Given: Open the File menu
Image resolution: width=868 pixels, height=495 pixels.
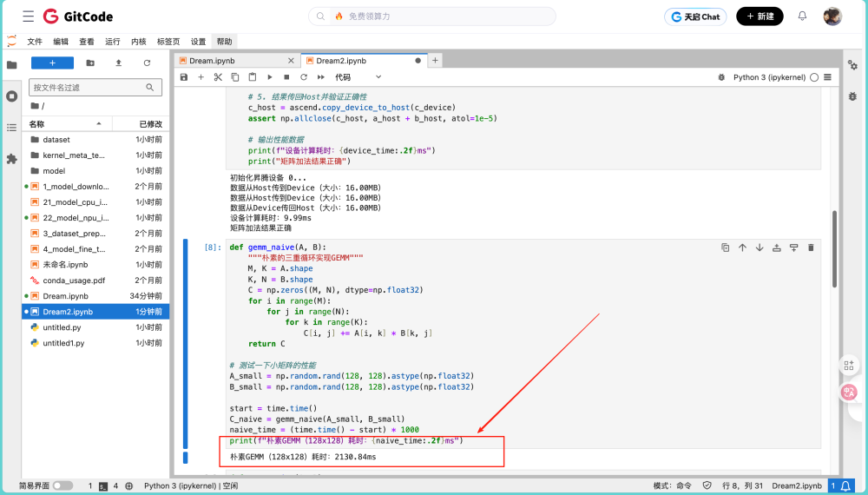Looking at the screenshot, I should pyautogui.click(x=35, y=42).
